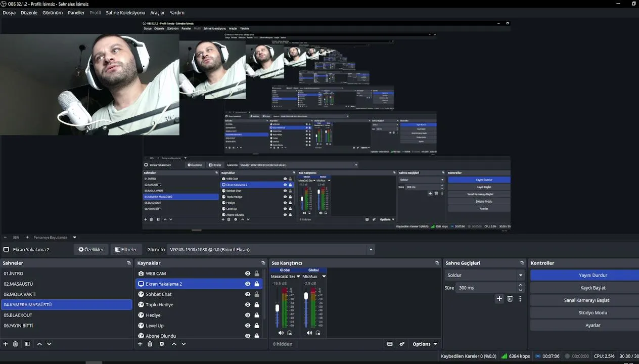
Task: Mute the Mic/Aux speaker icon
Action: click(x=309, y=333)
